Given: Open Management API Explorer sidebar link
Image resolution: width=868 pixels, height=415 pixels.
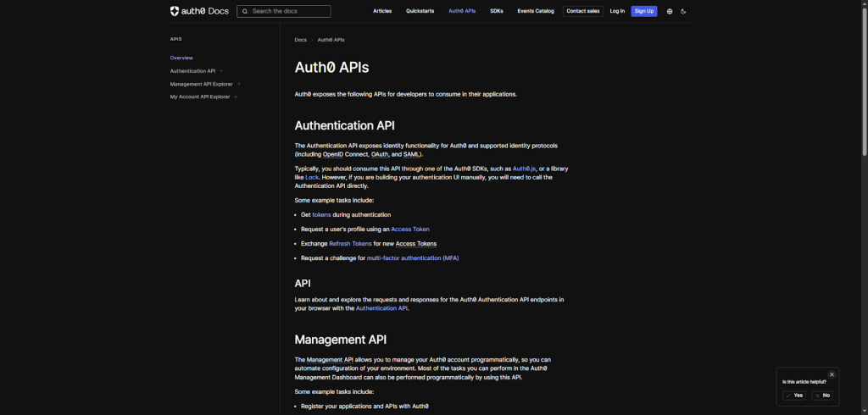Looking at the screenshot, I should [x=202, y=84].
